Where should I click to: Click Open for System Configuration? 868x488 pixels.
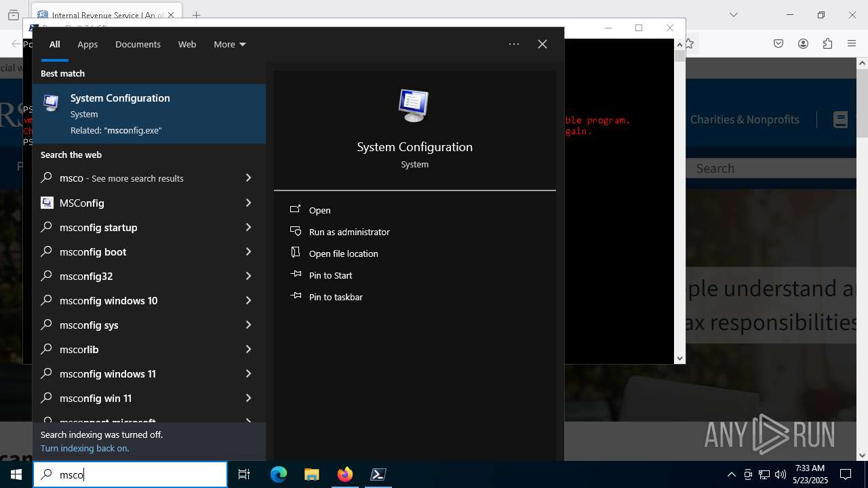point(320,210)
